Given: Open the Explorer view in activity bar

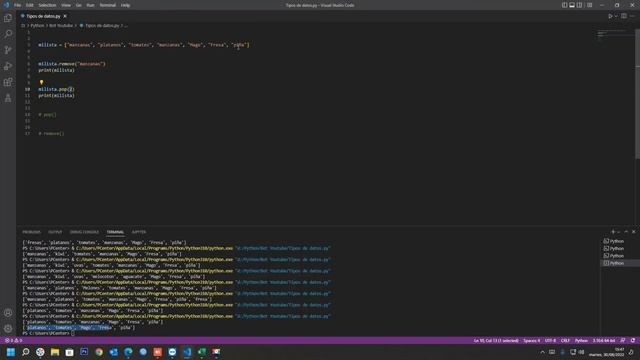Looking at the screenshot, I should [x=8, y=18].
